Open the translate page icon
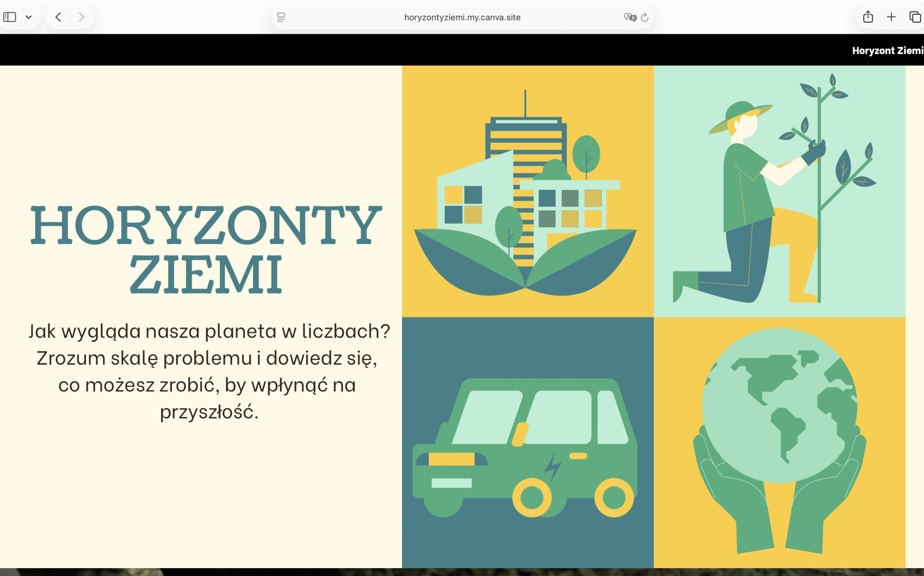 pos(630,17)
